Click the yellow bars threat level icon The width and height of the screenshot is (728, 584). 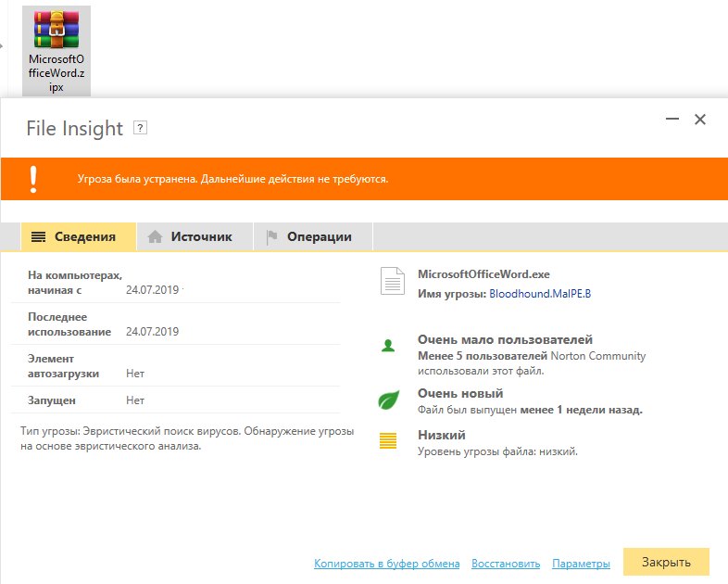pos(388,440)
